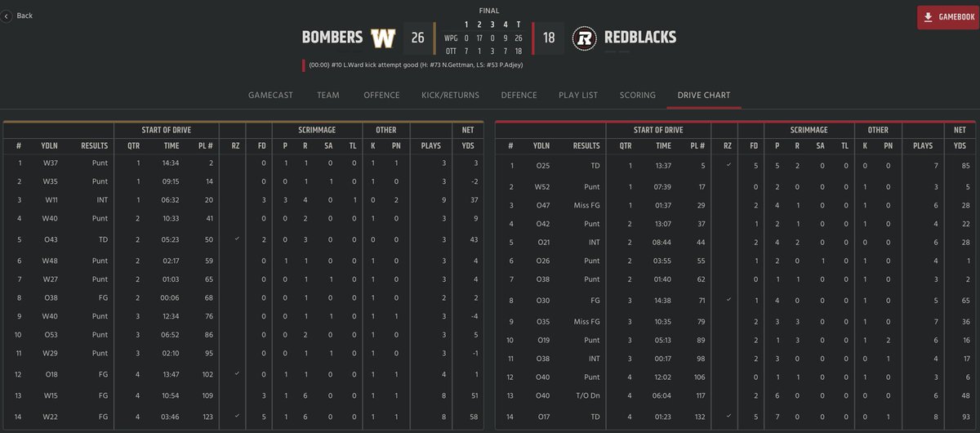Click Bombers drive start W37

tap(50, 163)
